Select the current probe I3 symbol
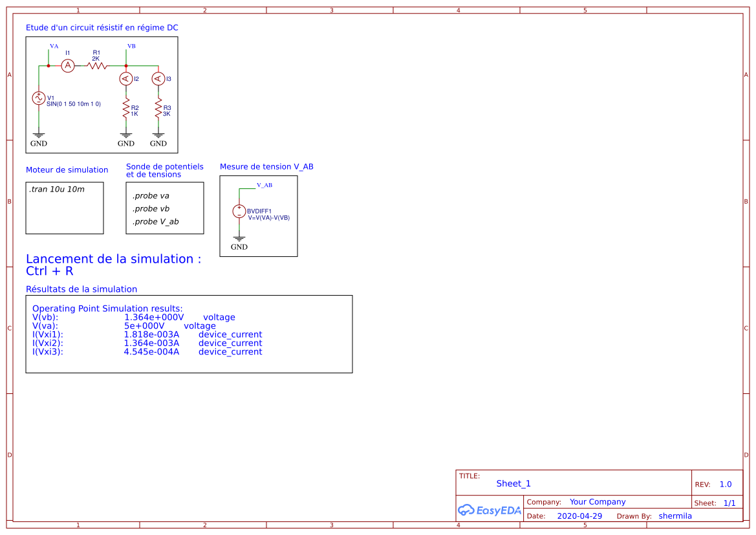The height and width of the screenshot is (535, 756). (157, 79)
